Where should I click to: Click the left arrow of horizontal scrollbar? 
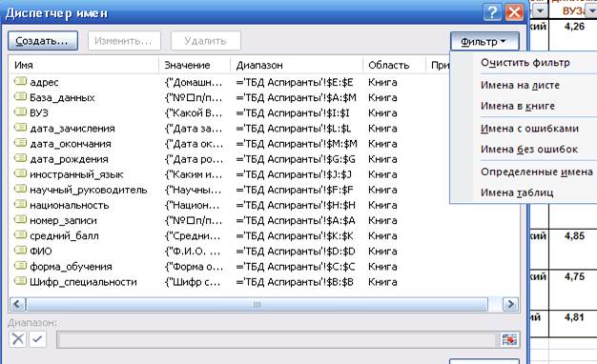point(17,304)
